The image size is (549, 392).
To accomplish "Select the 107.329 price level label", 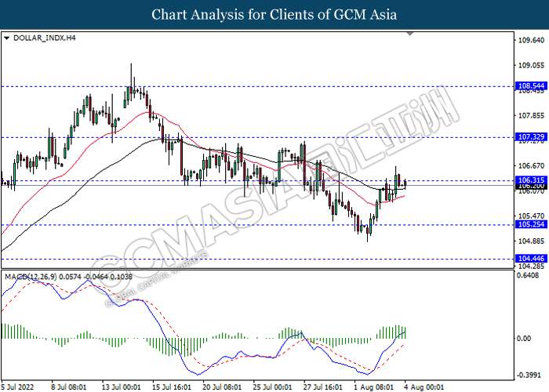I will coord(531,137).
